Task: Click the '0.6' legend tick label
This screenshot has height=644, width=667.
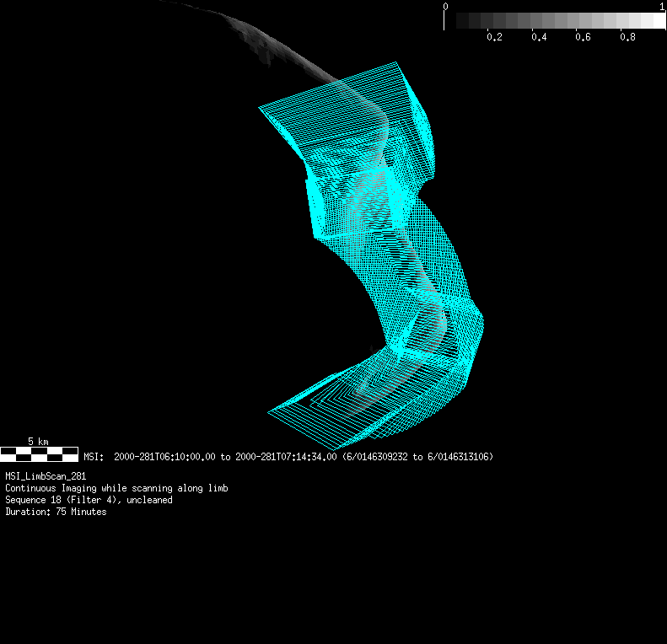Action: tap(583, 37)
